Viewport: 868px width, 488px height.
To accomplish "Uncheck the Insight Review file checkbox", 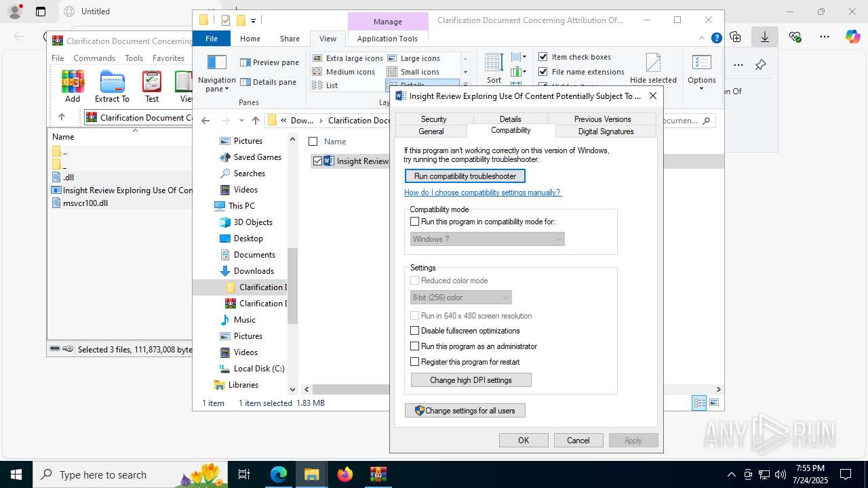I will click(x=317, y=161).
